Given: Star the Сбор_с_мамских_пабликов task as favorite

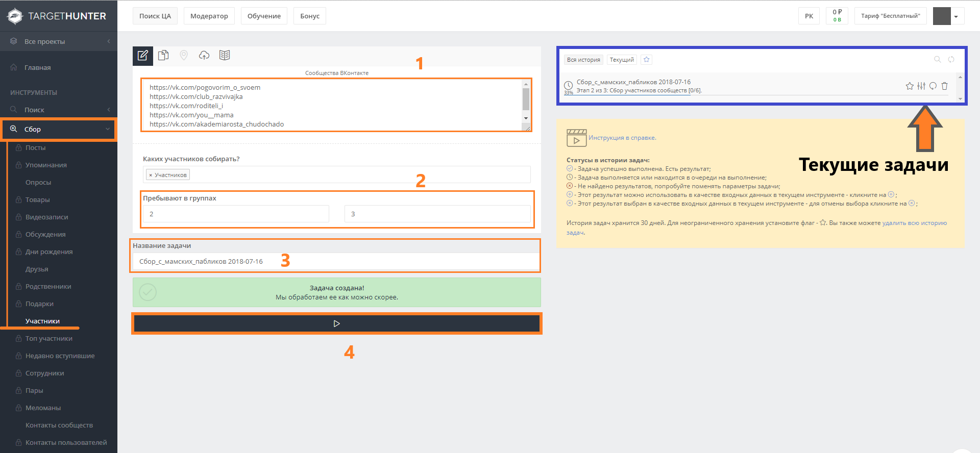Looking at the screenshot, I should [x=910, y=86].
